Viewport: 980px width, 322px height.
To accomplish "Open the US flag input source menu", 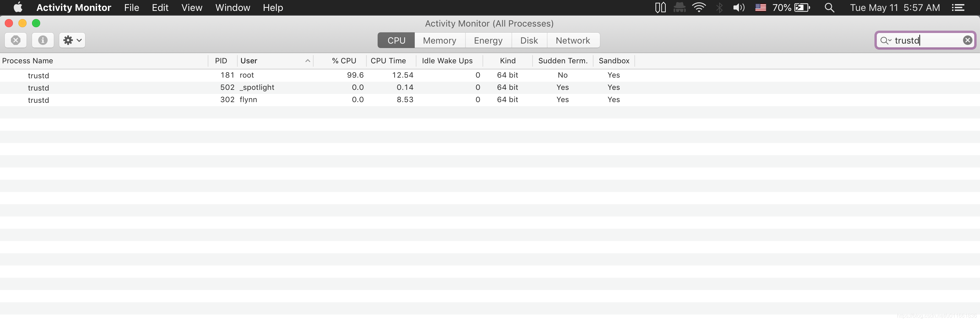I will (x=760, y=7).
